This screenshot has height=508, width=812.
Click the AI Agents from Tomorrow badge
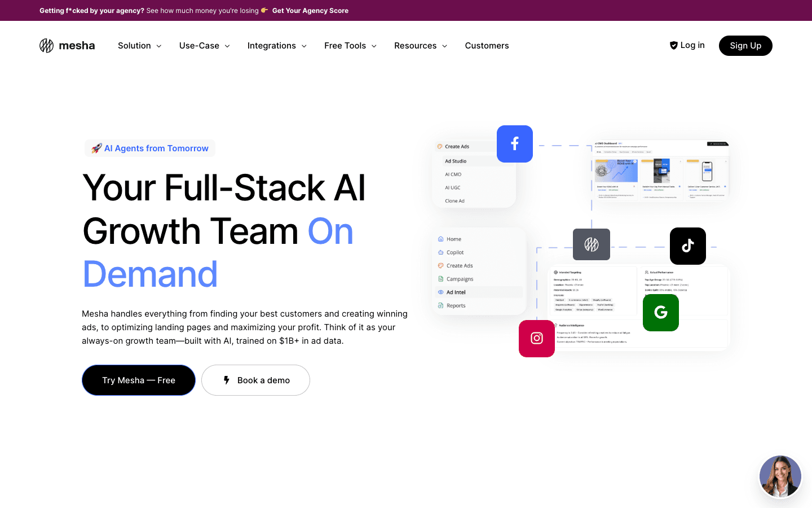click(150, 148)
